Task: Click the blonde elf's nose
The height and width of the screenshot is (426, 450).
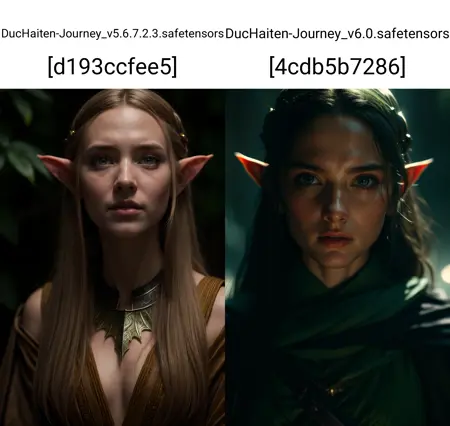Action: point(125,180)
